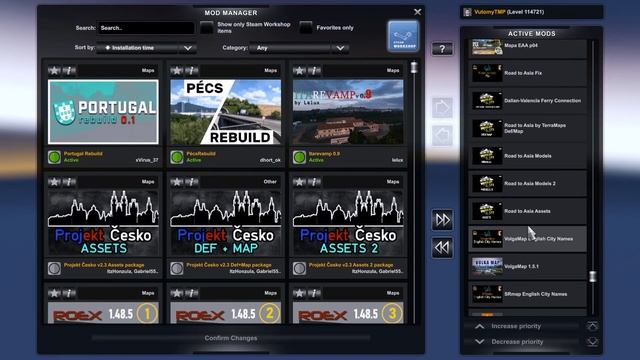Screen dimensions: 640x360
Task: Open info for Sarevamp 0.9 mod
Action: click(x=314, y=71)
